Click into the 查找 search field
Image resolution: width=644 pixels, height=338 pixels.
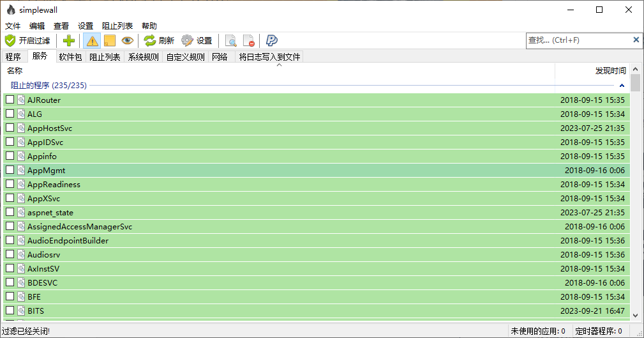click(x=578, y=40)
